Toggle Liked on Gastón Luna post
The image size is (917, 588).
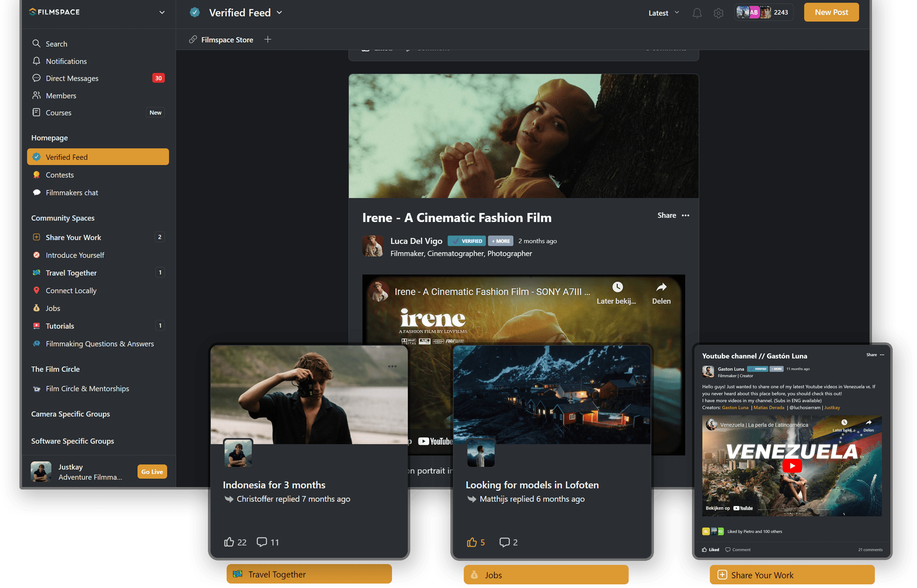(x=710, y=550)
